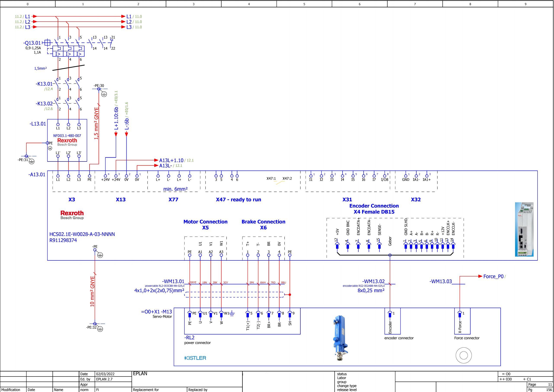The width and height of the screenshot is (554, 392).
Task: Click the 1,5mm² wire size label
Action: pyautogui.click(x=40, y=69)
